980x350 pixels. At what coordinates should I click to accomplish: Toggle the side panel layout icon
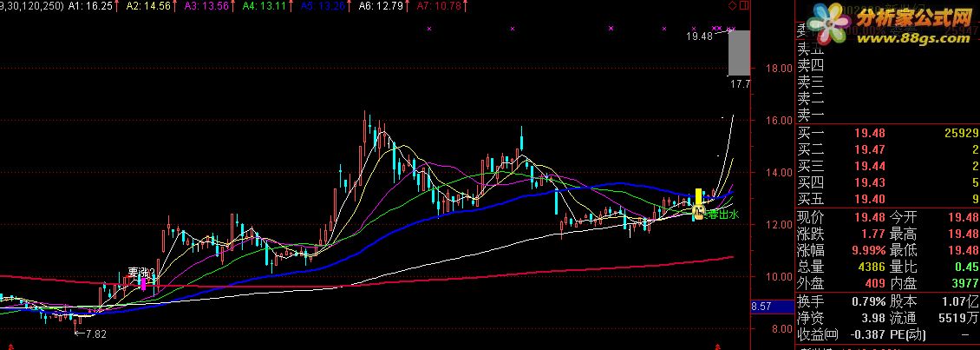tap(743, 5)
